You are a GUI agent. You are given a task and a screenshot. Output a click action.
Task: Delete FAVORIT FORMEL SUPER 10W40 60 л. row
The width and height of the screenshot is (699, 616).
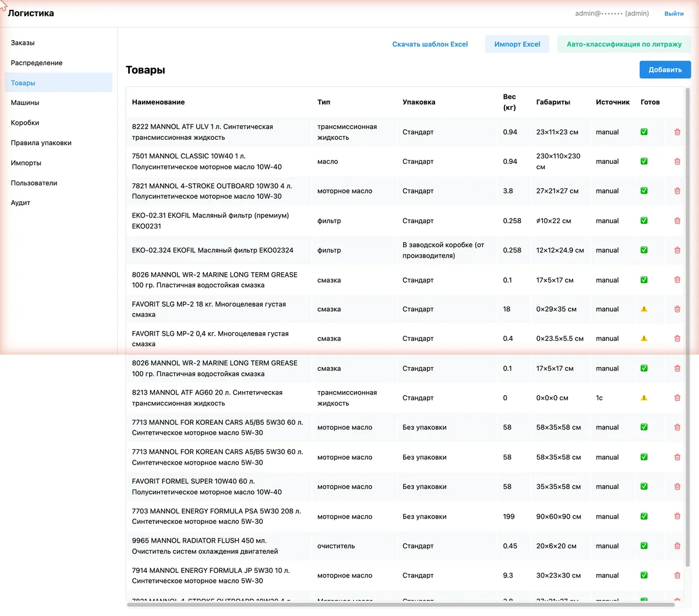click(677, 487)
